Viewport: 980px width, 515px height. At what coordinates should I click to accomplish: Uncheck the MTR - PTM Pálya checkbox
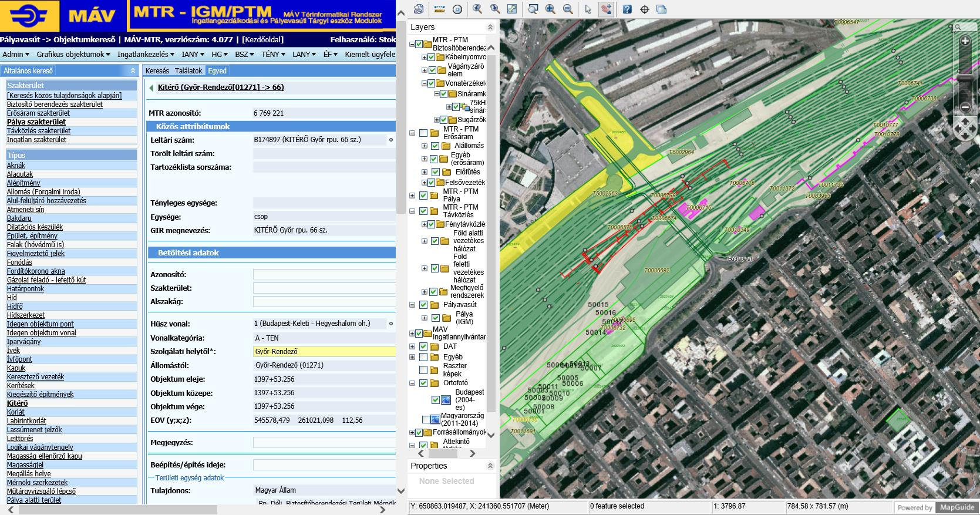pos(423,196)
